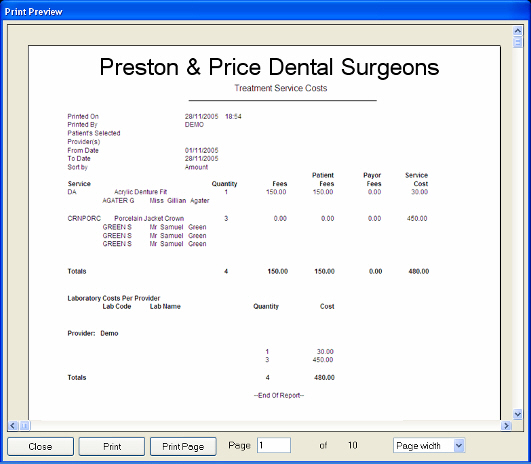The image size is (531, 464).
Task: Print the whole report
Action: click(x=112, y=446)
